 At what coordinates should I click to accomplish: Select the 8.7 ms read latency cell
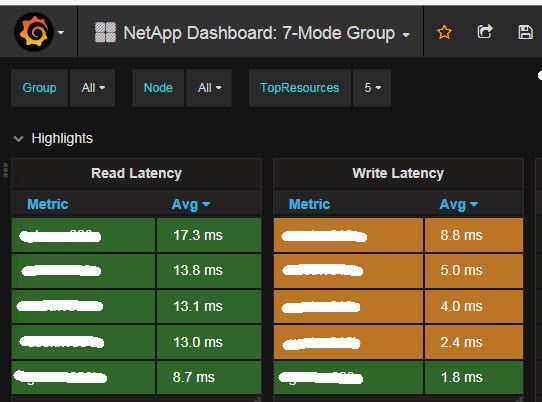click(x=209, y=377)
